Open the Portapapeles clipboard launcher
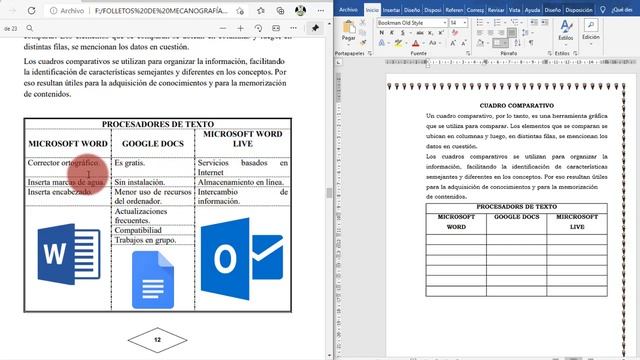Image resolution: width=640 pixels, height=360 pixels. pos(369,53)
